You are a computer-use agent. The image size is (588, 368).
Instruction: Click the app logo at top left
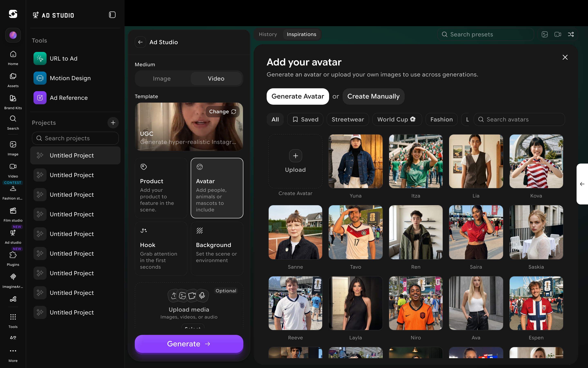click(x=13, y=14)
